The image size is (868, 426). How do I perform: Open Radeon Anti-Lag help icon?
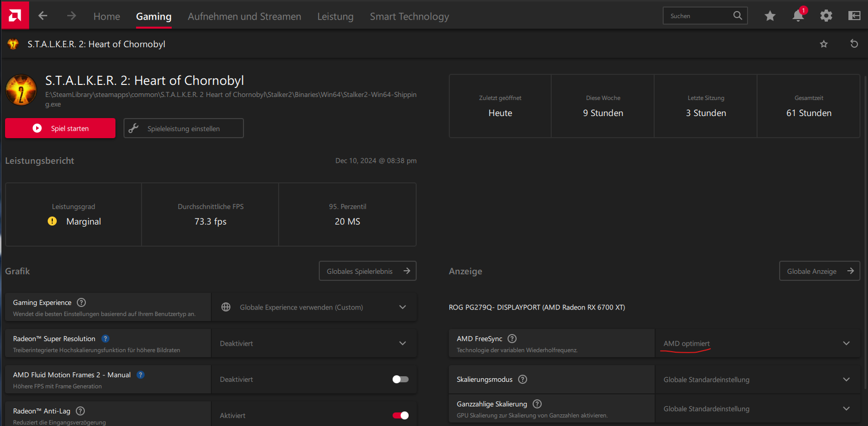tap(80, 411)
